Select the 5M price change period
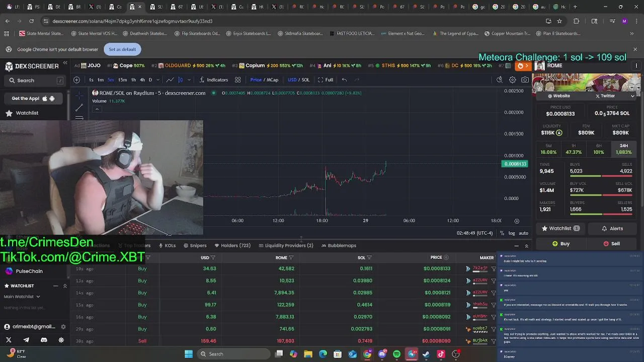The width and height of the screenshot is (644, 362). click(548, 149)
